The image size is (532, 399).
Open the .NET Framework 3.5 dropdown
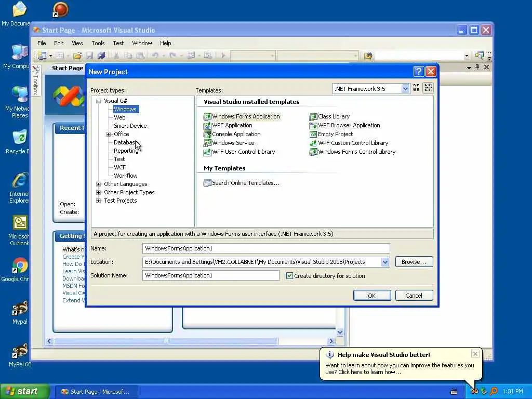tap(405, 89)
